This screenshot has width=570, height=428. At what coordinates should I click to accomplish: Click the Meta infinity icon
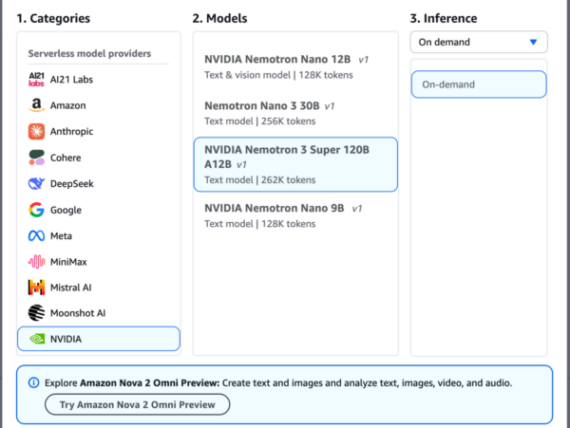36,236
